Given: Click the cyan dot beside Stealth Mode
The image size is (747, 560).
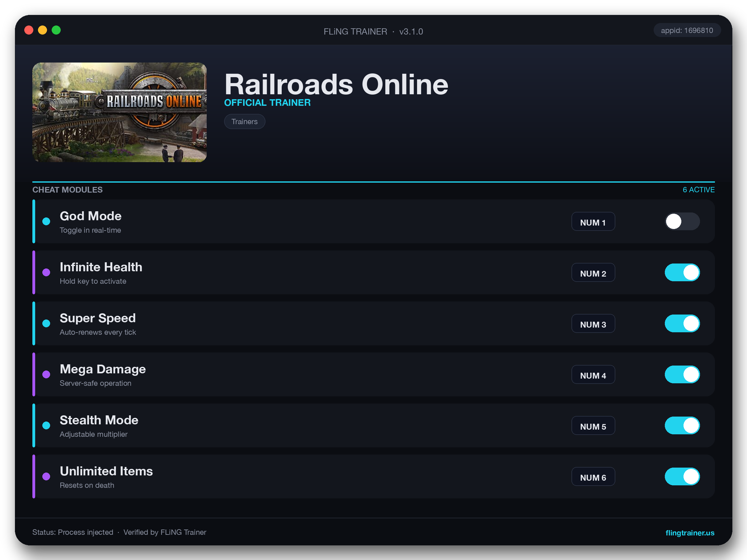Looking at the screenshot, I should 46,425.
